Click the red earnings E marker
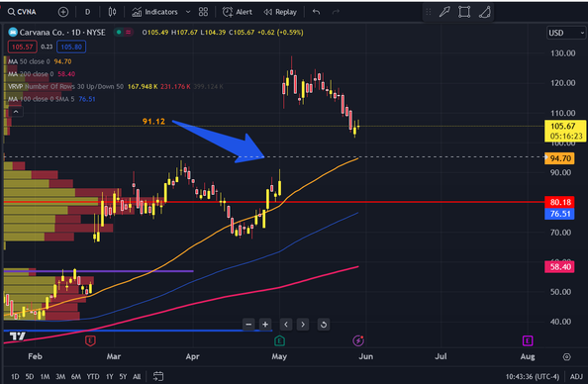 click(90, 340)
